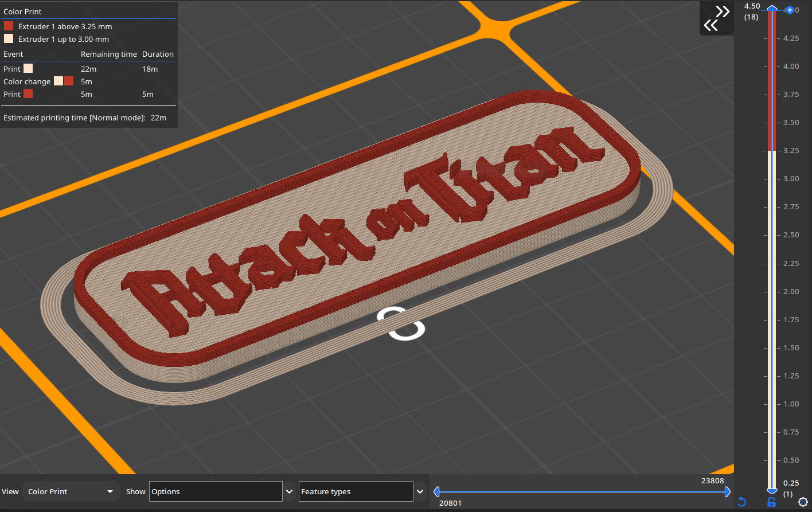Click the Attack on Titan model in viewport
Image resolution: width=812 pixels, height=512 pixels.
click(356, 241)
